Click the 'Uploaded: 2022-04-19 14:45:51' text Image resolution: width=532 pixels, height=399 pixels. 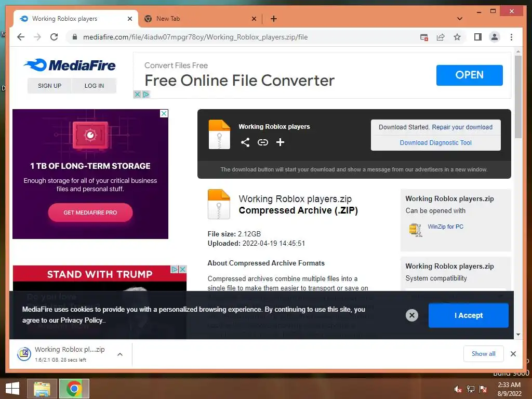256,244
